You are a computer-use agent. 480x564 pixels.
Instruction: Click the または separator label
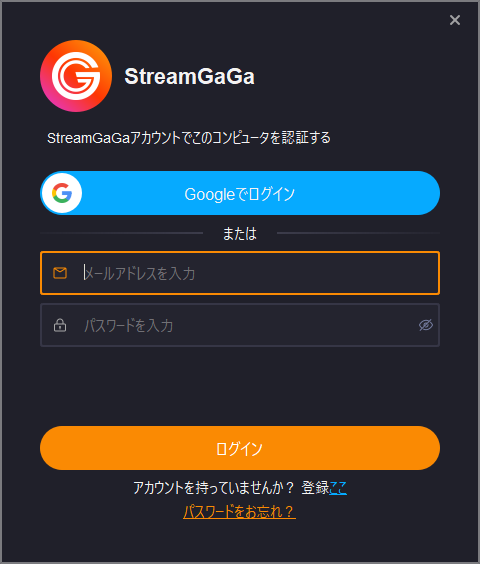pyautogui.click(x=240, y=233)
